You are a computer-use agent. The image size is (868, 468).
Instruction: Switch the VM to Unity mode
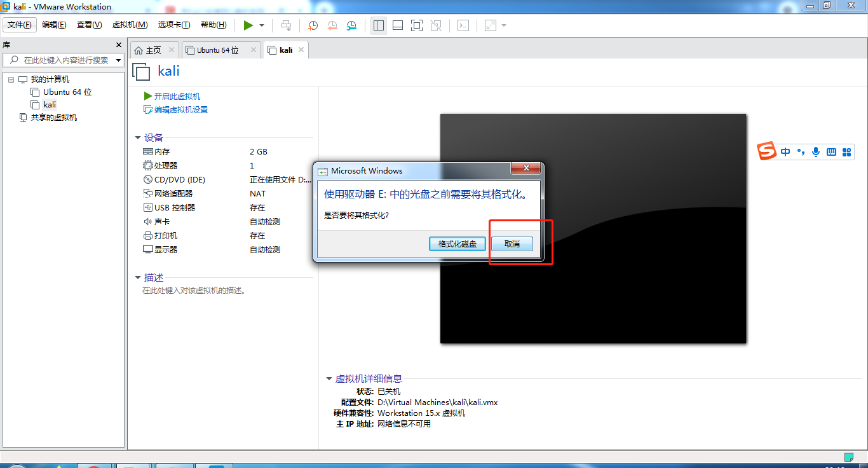pos(437,25)
